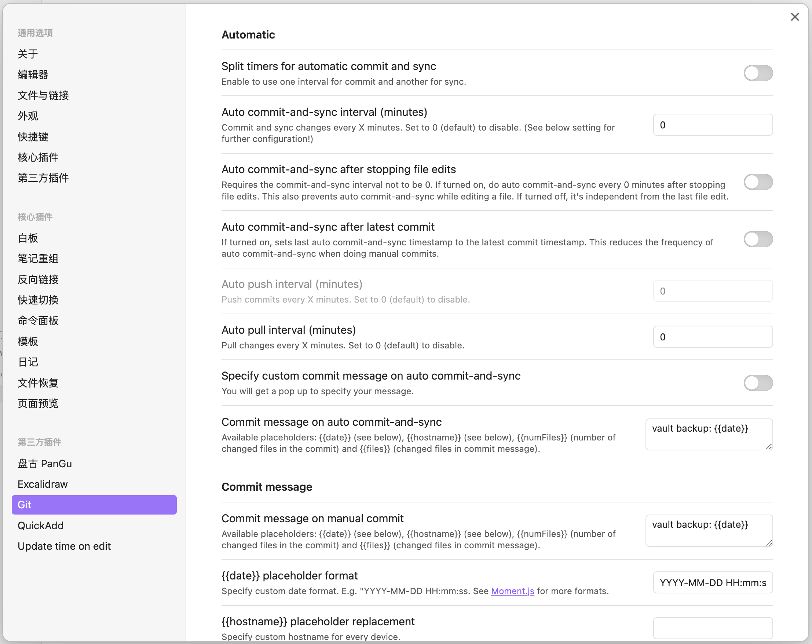Click the Auto commit-and-sync interval input field
Image resolution: width=812 pixels, height=644 pixels.
pyautogui.click(x=713, y=125)
